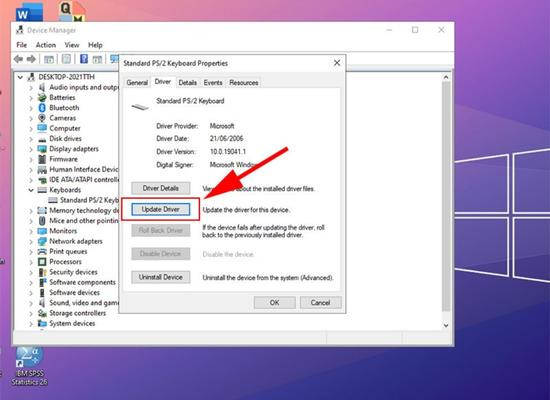Select the Network adapters category icon
This screenshot has height=400, width=550.
(42, 241)
